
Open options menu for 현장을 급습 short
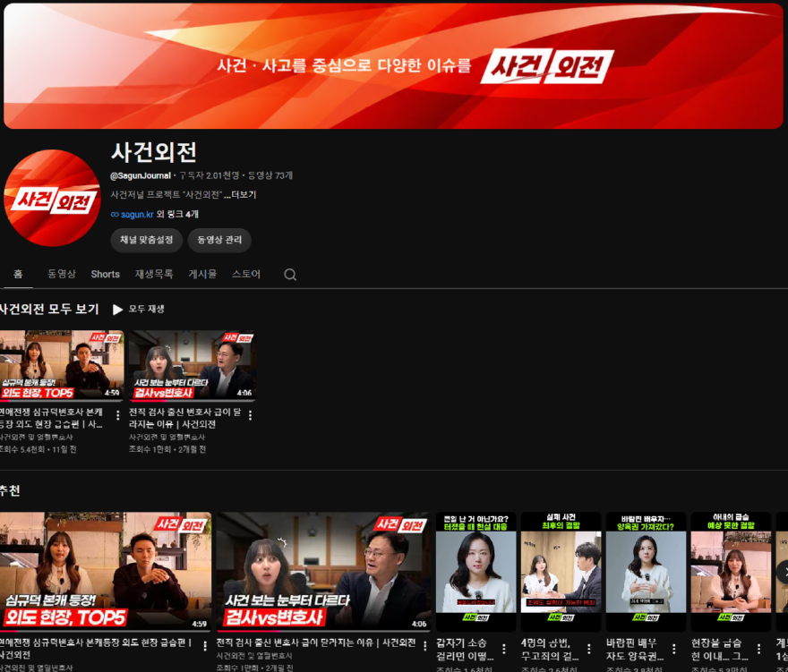(758, 649)
